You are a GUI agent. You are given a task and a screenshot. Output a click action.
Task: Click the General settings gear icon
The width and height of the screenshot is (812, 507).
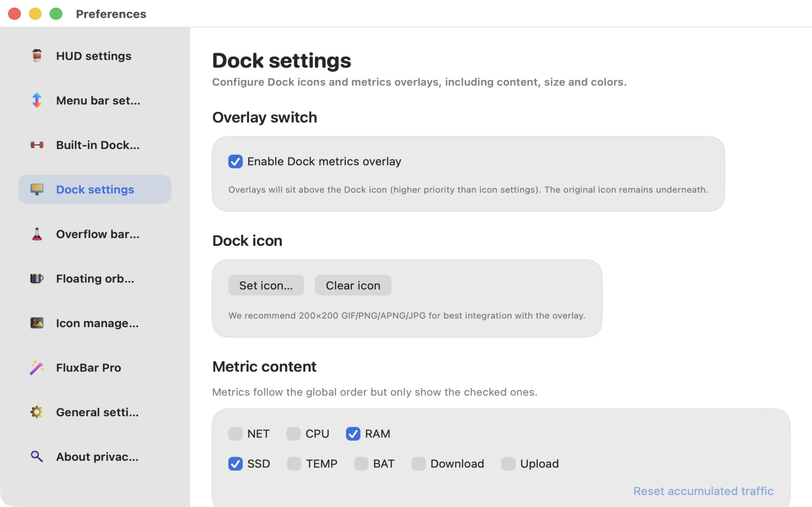tap(37, 412)
